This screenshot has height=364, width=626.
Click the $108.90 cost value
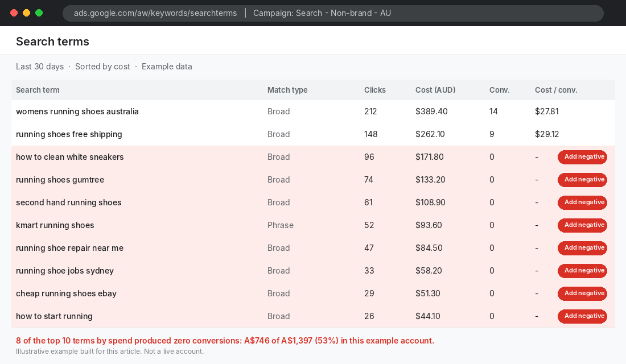(x=430, y=202)
